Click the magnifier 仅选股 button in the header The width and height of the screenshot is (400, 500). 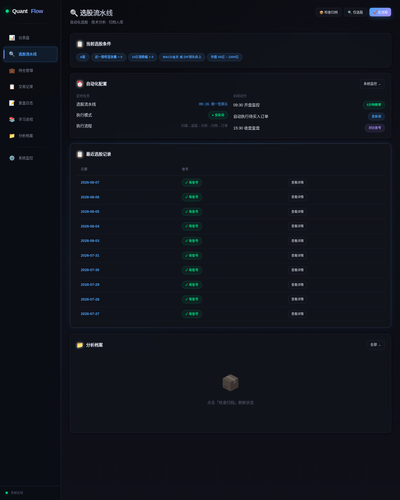(355, 12)
